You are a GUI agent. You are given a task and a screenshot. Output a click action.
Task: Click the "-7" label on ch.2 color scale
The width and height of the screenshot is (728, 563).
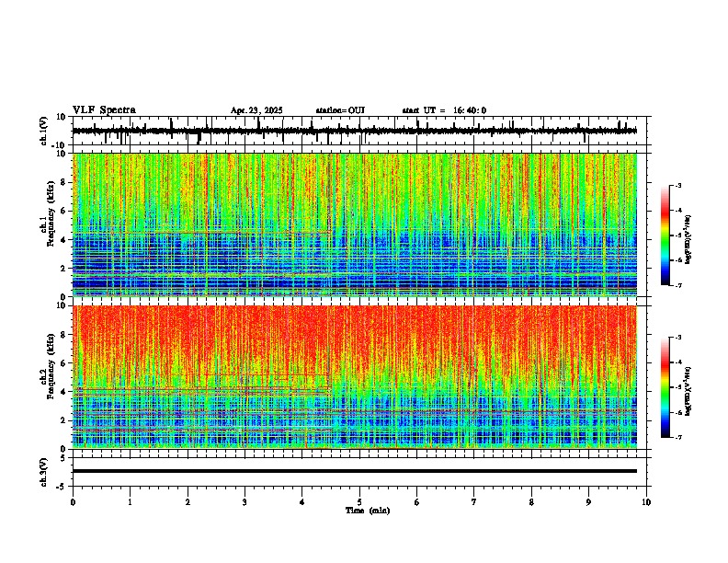(678, 437)
